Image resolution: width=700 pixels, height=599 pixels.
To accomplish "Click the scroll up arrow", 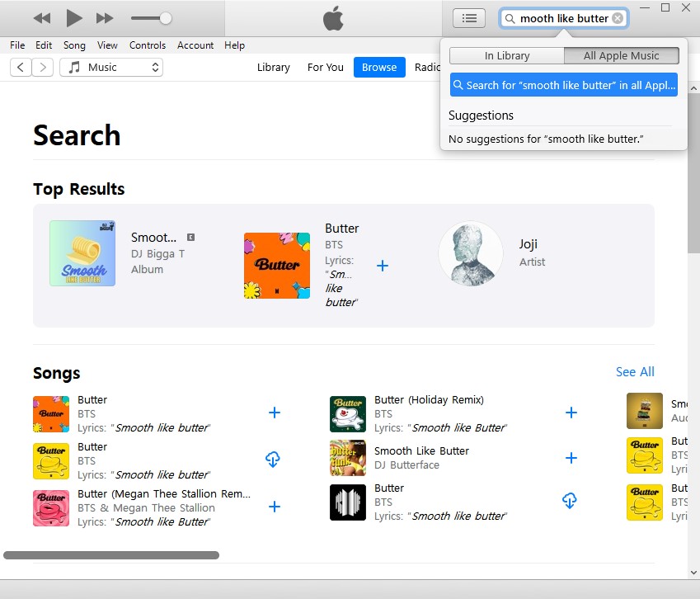I will click(693, 88).
